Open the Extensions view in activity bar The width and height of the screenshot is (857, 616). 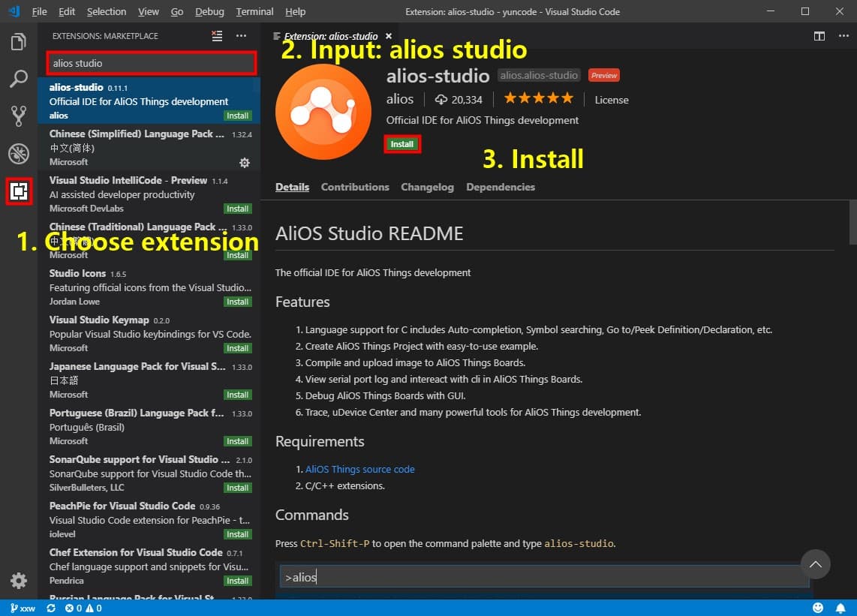tap(19, 191)
